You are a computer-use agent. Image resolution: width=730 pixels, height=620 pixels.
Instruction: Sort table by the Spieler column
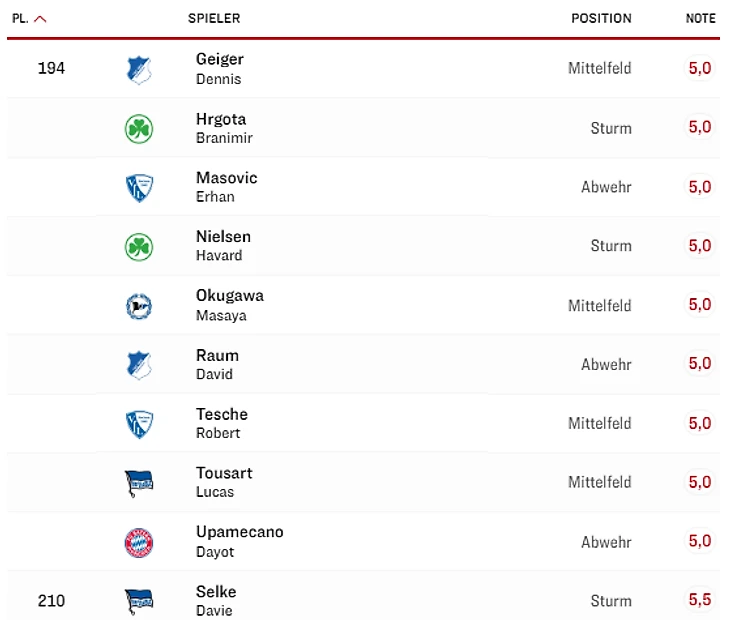[x=214, y=18]
